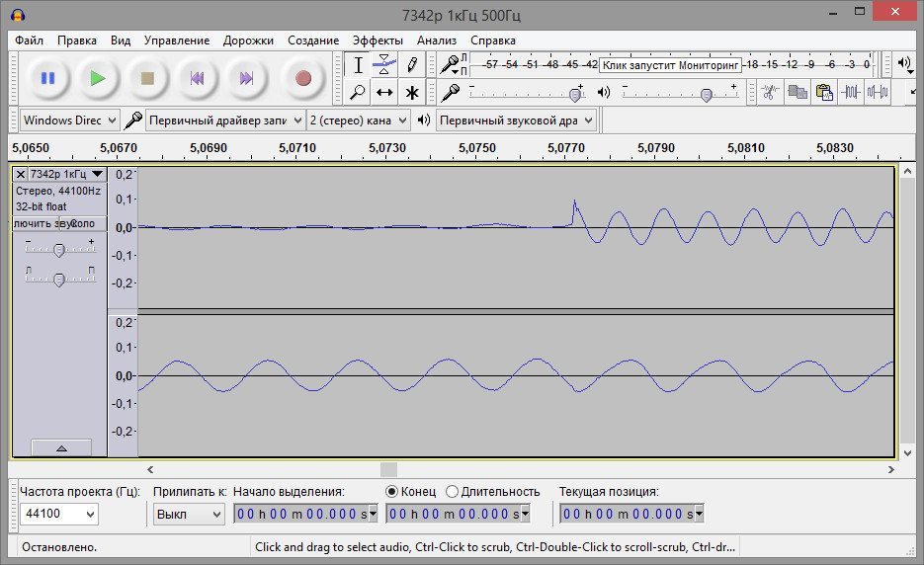The image size is (924, 565).
Task: Click Клик запустит Мониторинг on the meter
Action: [671, 65]
